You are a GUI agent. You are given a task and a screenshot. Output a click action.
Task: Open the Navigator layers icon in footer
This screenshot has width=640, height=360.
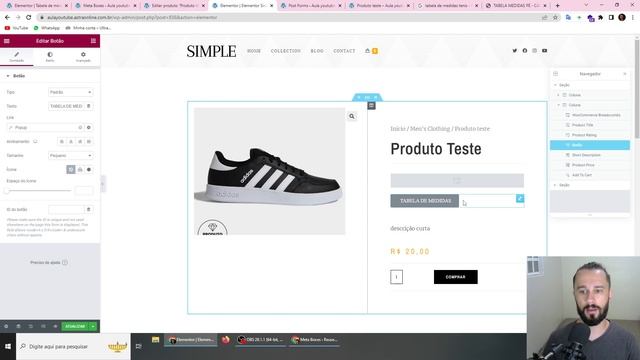tap(18, 327)
